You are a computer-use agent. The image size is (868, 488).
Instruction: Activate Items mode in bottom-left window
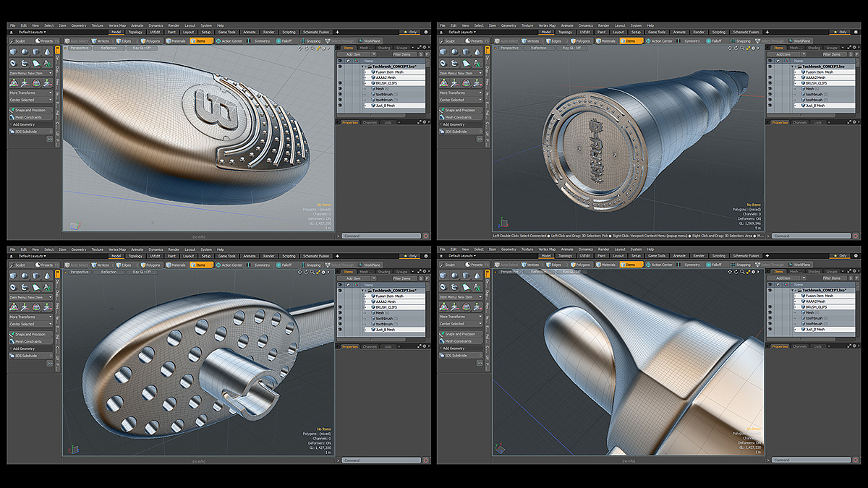pyautogui.click(x=201, y=265)
